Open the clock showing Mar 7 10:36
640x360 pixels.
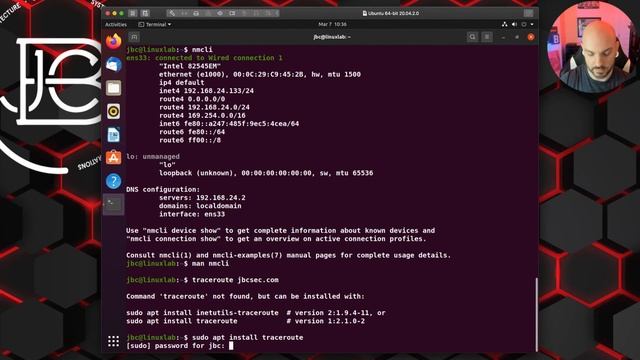click(x=332, y=24)
